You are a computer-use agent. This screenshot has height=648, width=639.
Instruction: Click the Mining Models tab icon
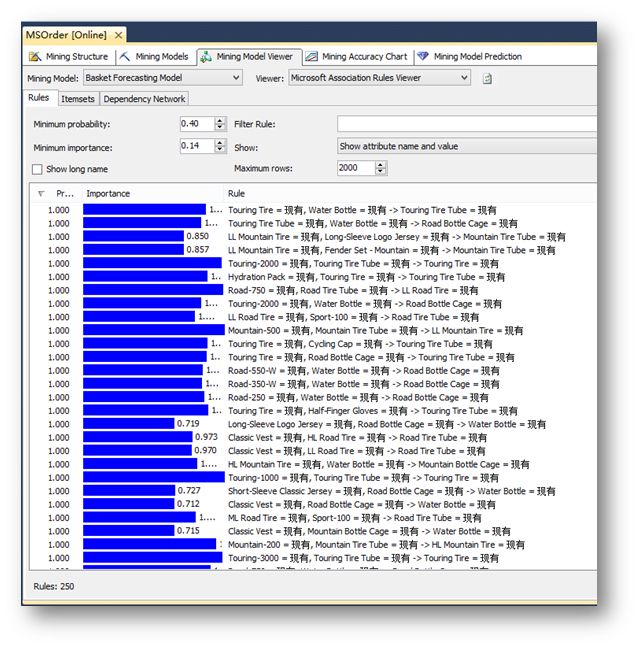pos(124,56)
